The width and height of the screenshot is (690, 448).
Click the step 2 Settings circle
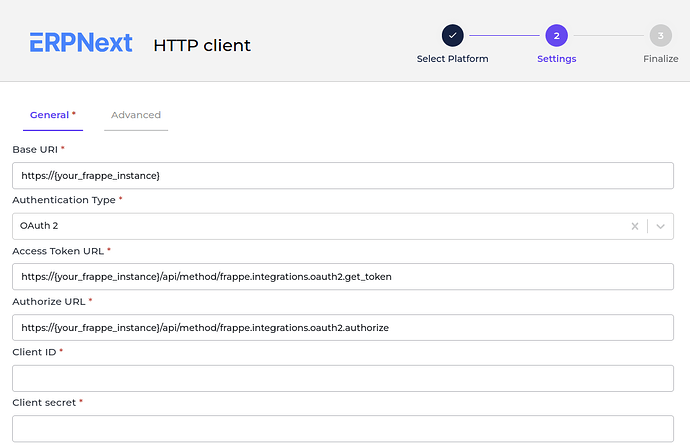[557, 36]
